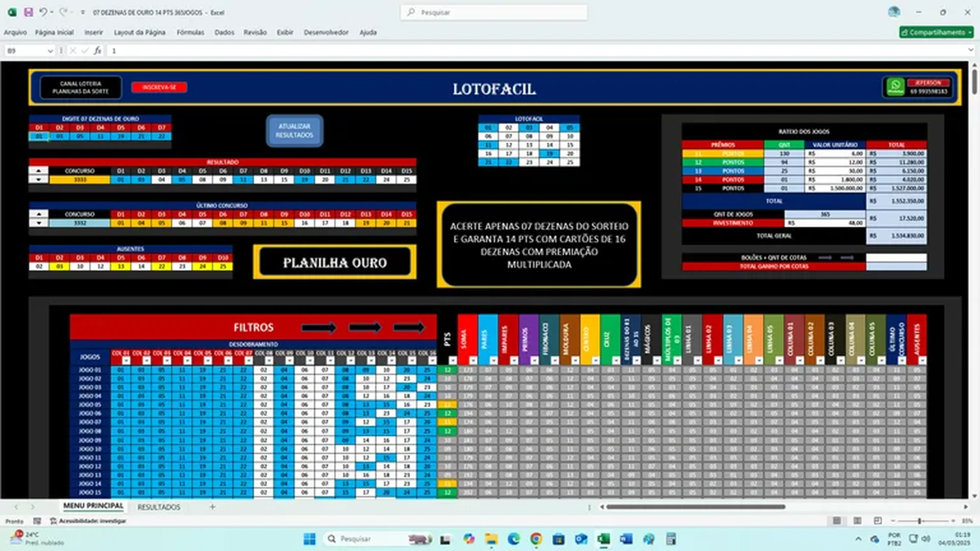
Task: Click the ATUALIZAR RESULTADOS button
Action: tap(295, 131)
